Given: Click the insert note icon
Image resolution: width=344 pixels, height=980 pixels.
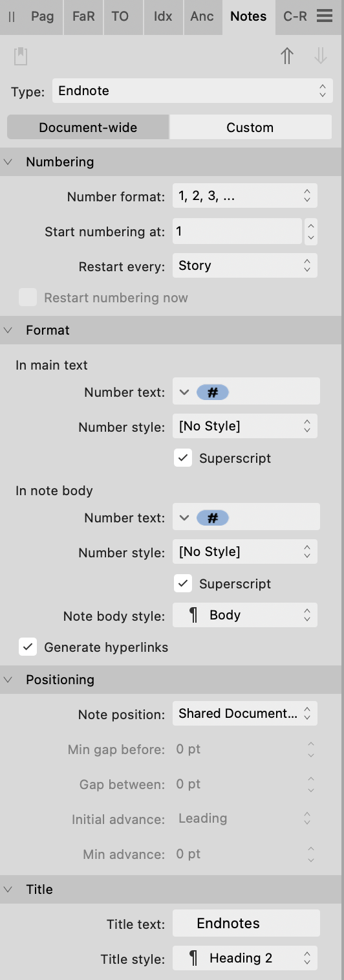Looking at the screenshot, I should point(21,56).
